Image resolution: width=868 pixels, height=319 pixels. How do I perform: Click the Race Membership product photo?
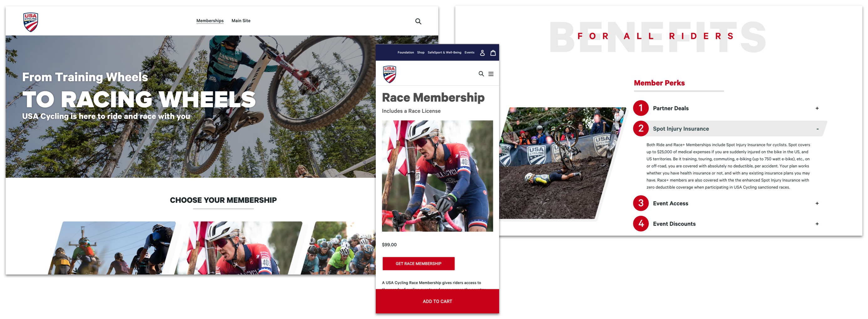click(x=437, y=176)
